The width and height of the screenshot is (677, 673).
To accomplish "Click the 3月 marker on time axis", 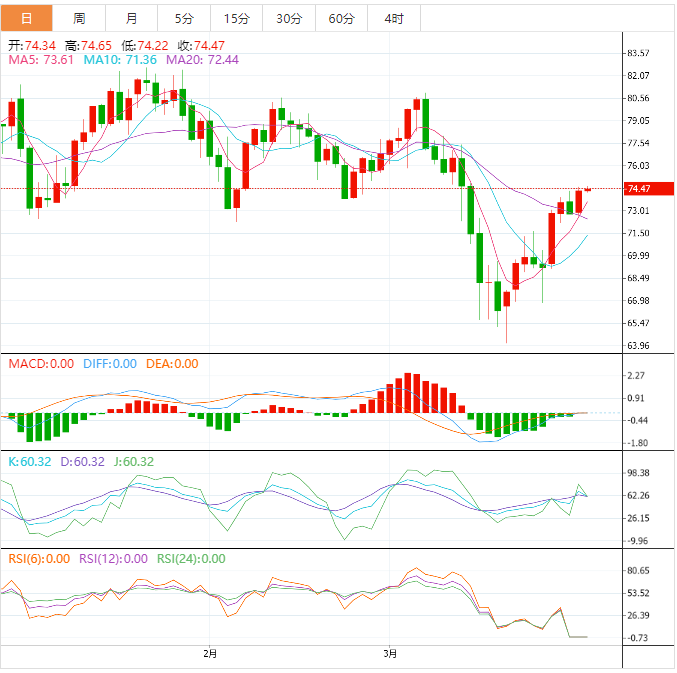I will tap(391, 654).
